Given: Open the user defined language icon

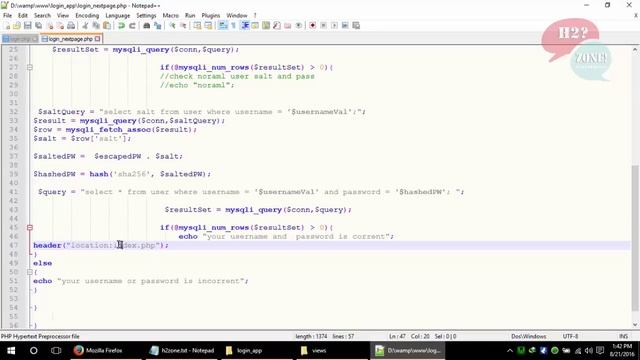Looking at the screenshot, I should [256, 26].
